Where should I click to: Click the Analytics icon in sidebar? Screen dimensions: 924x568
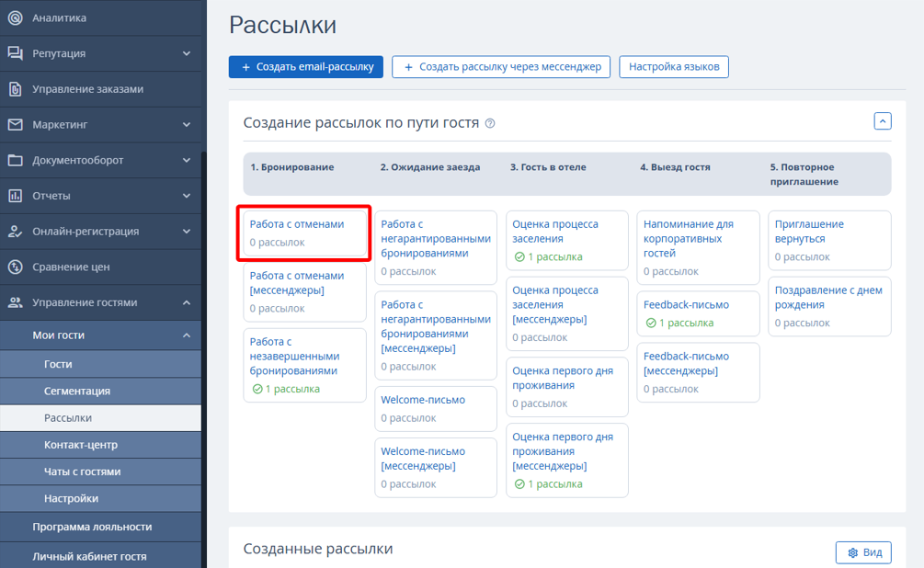pyautogui.click(x=15, y=17)
